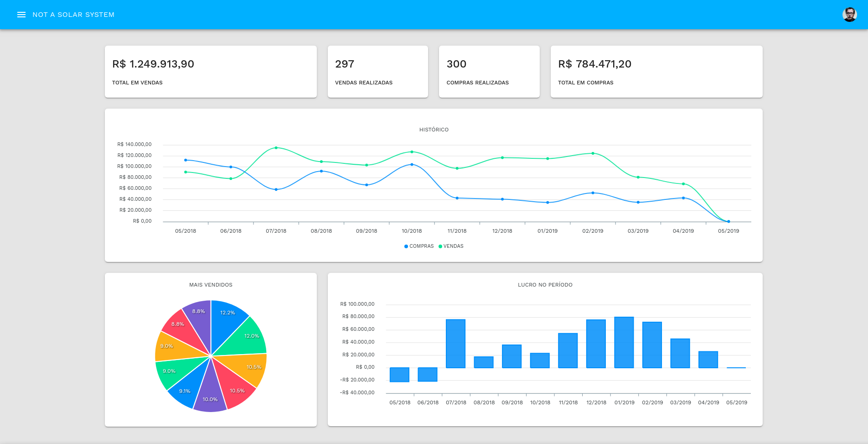Image resolution: width=868 pixels, height=444 pixels.
Task: Click the 04/2019 profit bar
Action: (x=708, y=360)
